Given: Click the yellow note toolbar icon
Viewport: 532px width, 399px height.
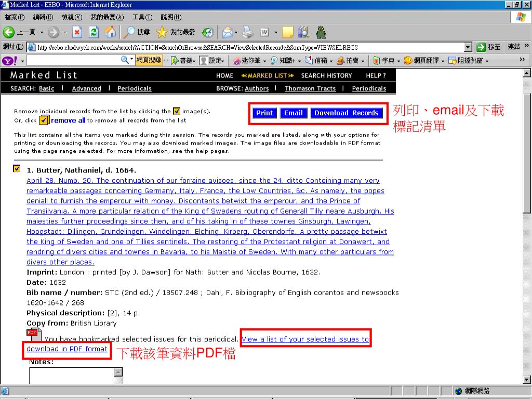Looking at the screenshot, I should click(287, 32).
